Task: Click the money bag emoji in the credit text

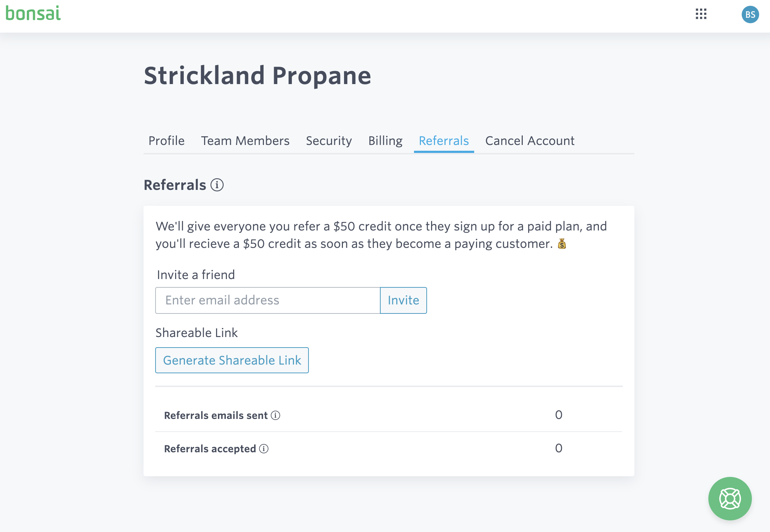Action: pyautogui.click(x=562, y=244)
